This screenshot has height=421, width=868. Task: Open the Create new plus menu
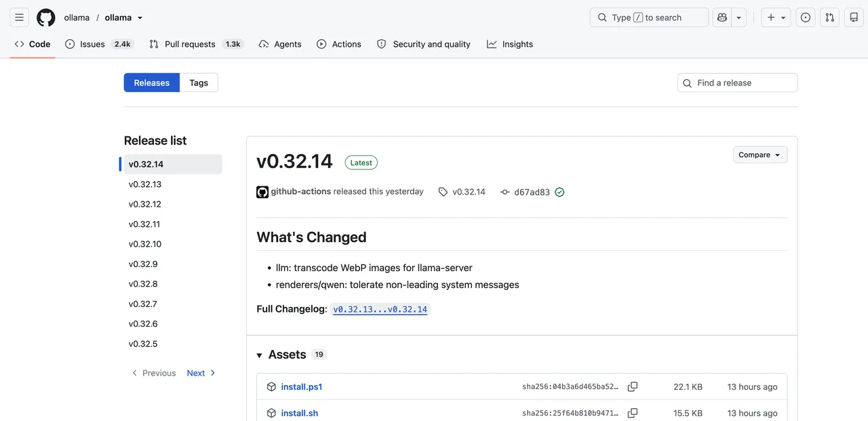point(776,18)
